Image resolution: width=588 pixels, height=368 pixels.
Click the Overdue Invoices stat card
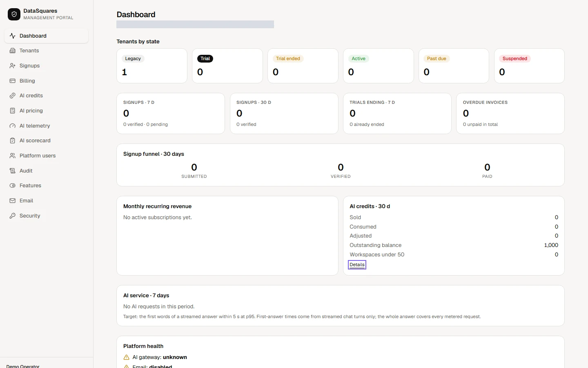point(510,113)
